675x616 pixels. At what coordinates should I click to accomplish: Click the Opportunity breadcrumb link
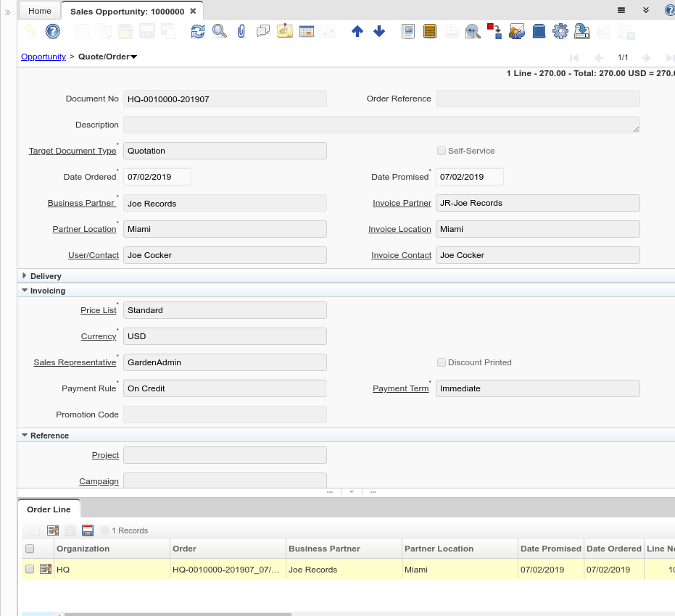pyautogui.click(x=44, y=57)
